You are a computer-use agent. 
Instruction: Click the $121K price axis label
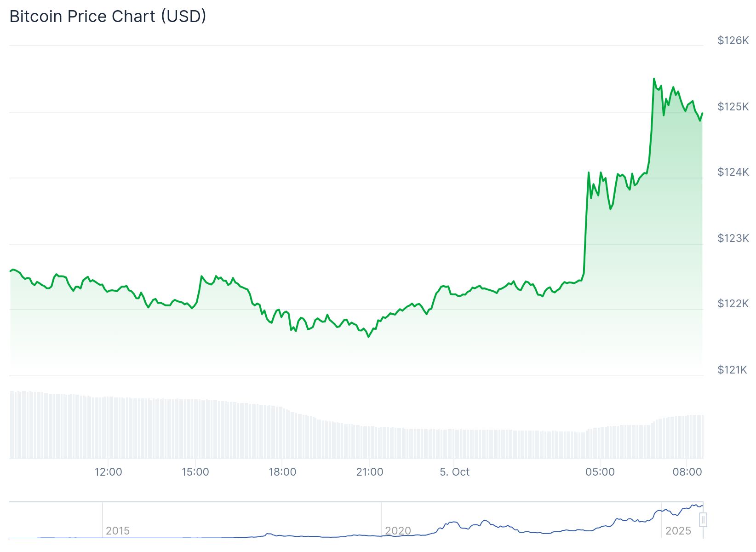coord(732,370)
